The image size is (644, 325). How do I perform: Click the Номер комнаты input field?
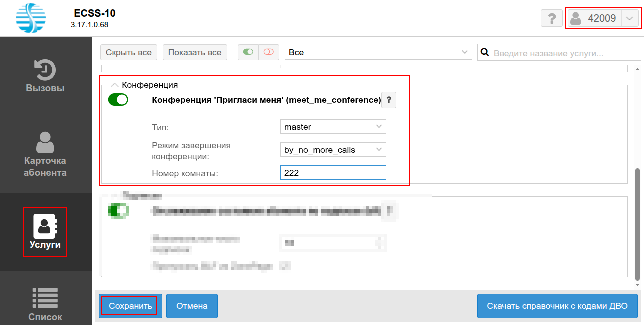tap(333, 173)
